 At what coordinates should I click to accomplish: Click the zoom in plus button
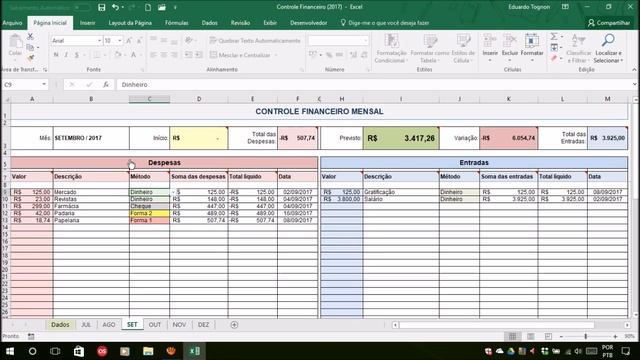[615, 336]
